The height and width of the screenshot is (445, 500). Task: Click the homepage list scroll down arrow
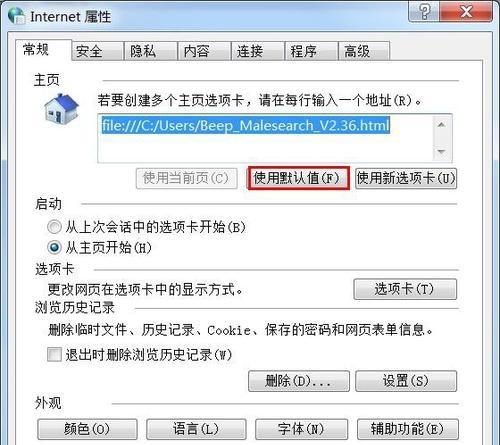click(442, 152)
